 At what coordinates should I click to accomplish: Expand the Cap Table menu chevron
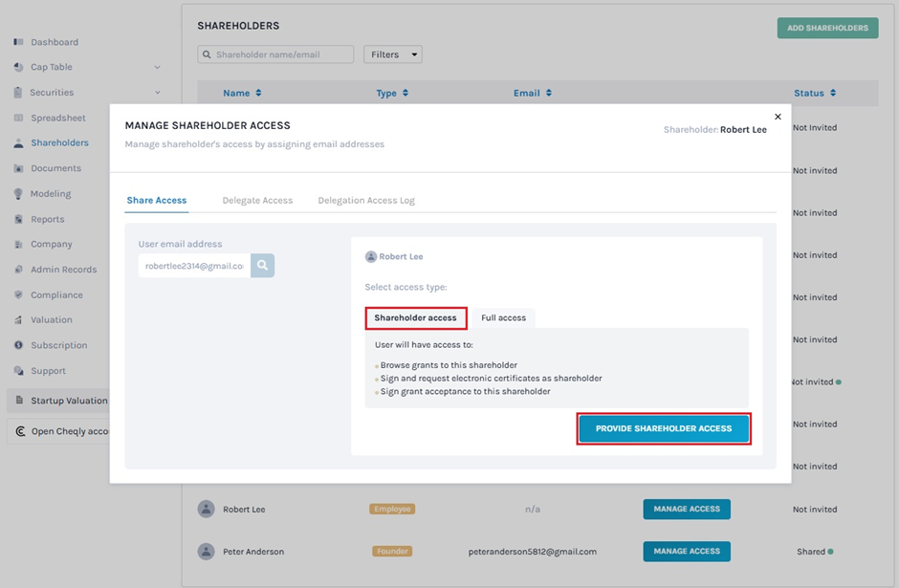click(x=157, y=68)
